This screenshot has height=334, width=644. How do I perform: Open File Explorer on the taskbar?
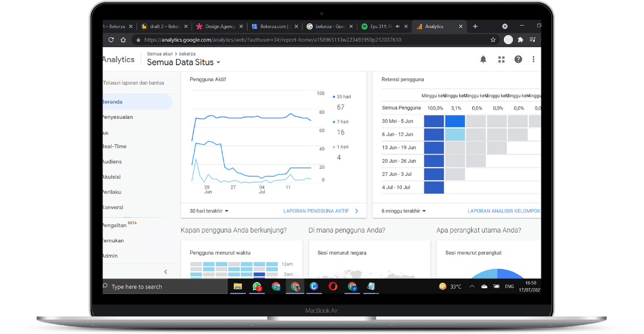pos(238,286)
